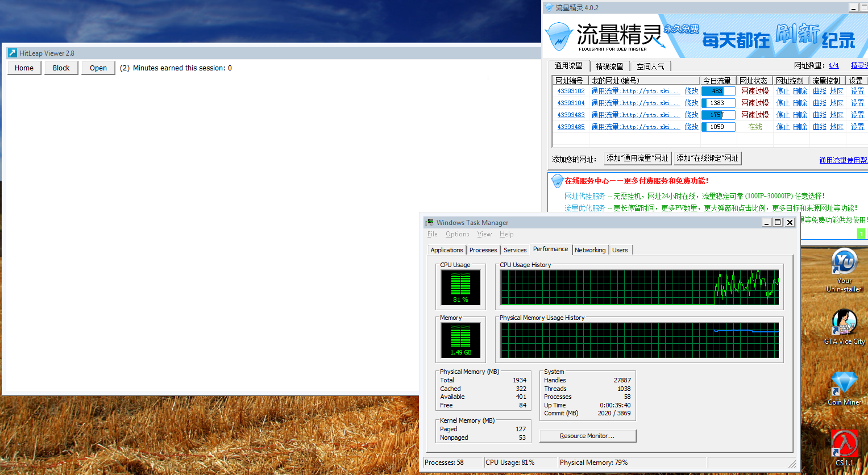Select the 通用流量 tab
The width and height of the screenshot is (868, 475).
coord(568,66)
